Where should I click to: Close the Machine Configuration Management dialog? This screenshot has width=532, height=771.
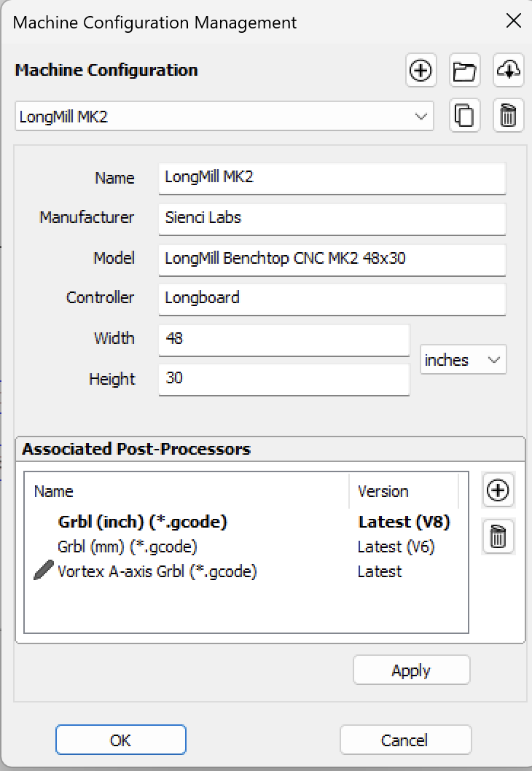coord(514,20)
